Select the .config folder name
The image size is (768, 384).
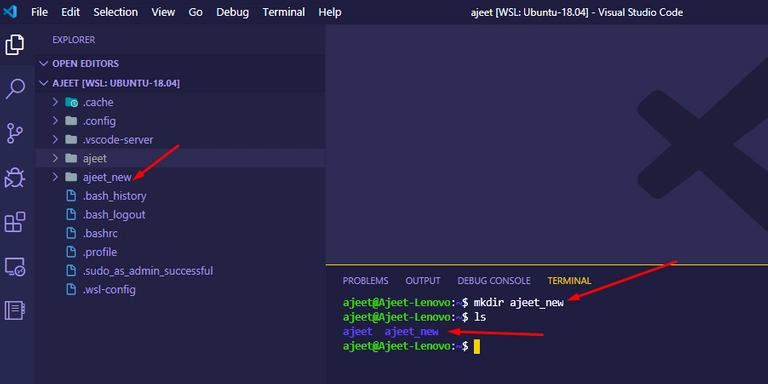click(x=99, y=121)
